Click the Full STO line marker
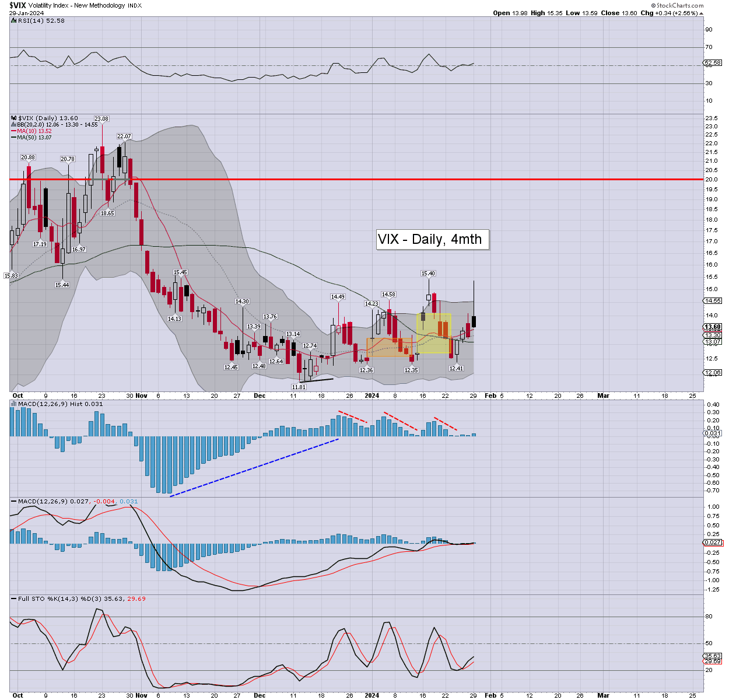The width and height of the screenshot is (729, 700). (13, 598)
